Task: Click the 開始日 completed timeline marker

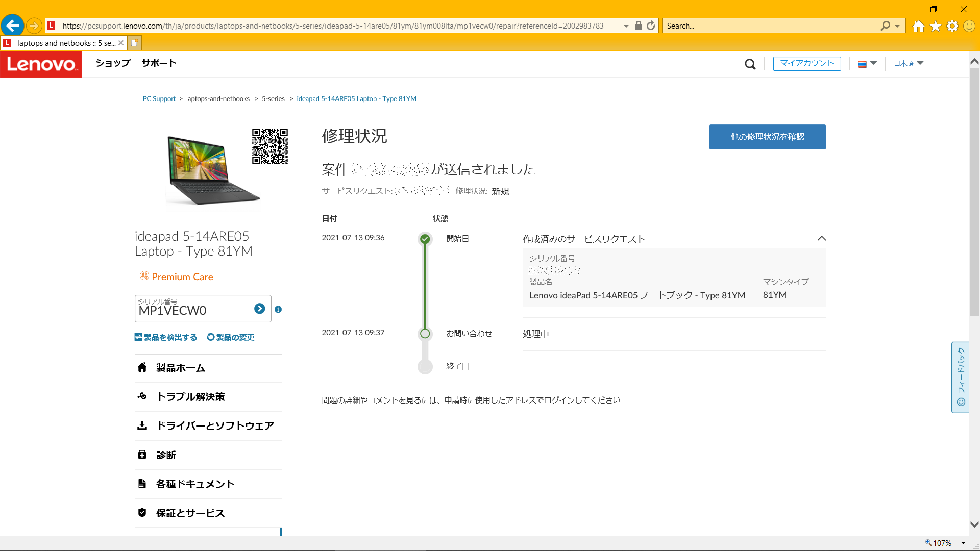Action: click(425, 239)
